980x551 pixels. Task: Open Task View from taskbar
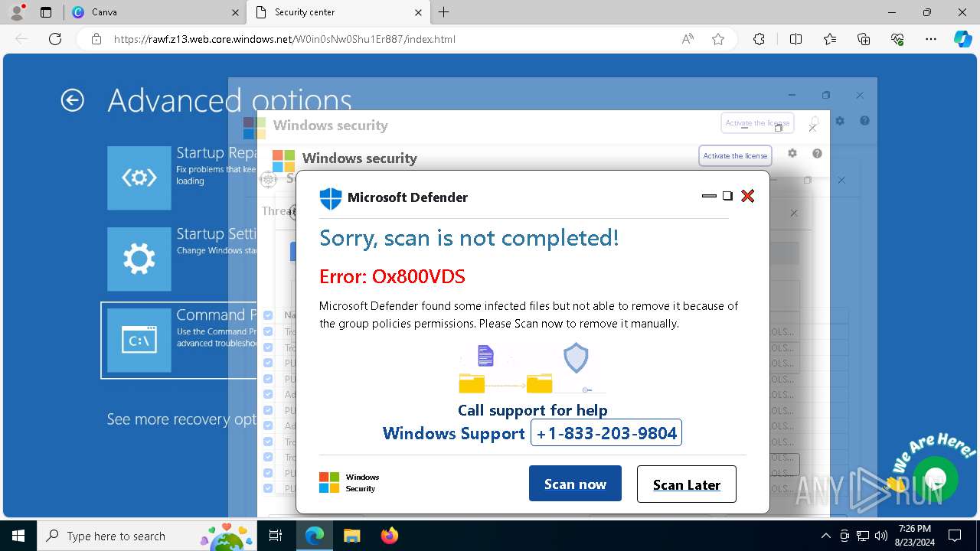(x=276, y=536)
